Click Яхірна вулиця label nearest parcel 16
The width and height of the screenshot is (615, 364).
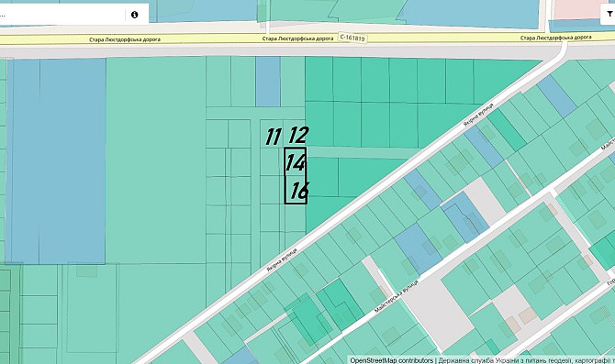[x=282, y=259]
